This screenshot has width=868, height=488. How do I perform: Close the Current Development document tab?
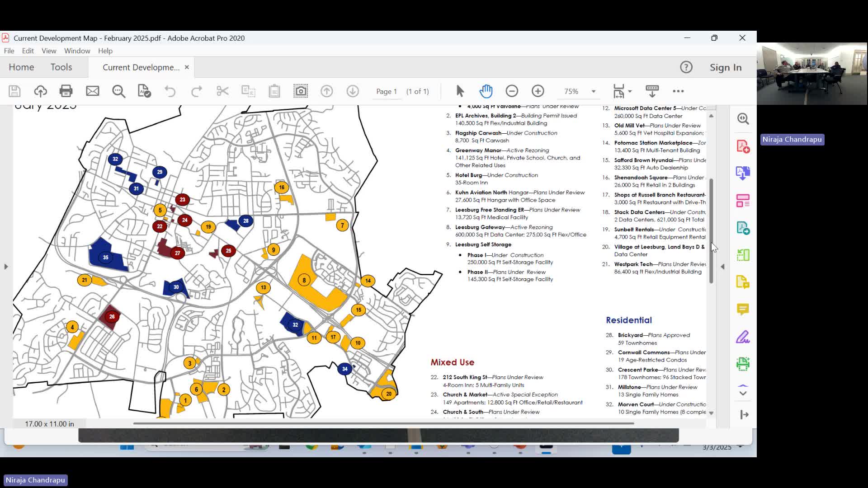coord(187,67)
